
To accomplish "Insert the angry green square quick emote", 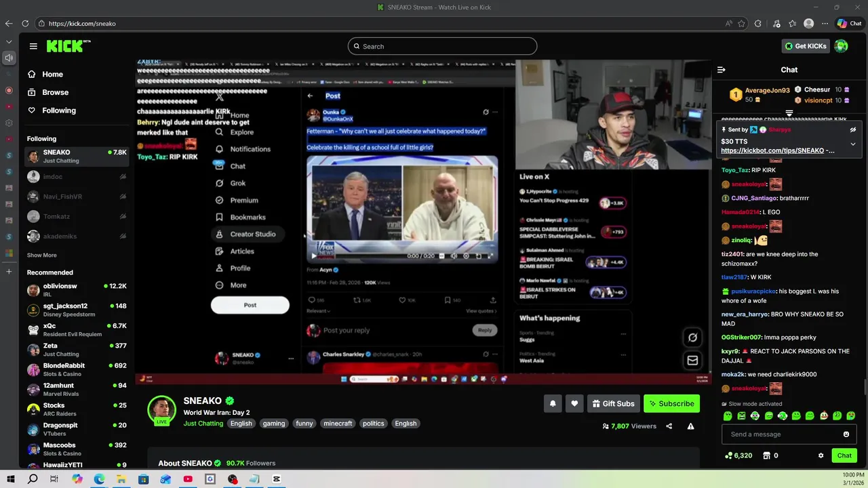I will [741, 415].
